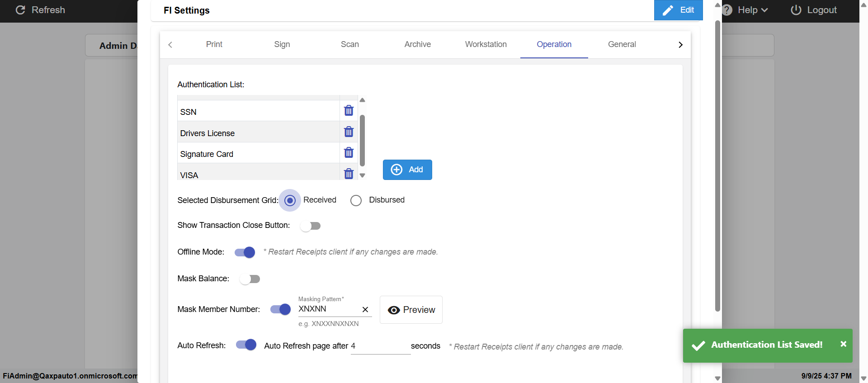868x383 pixels.
Task: Select the Disbursed radio button
Action: point(356,200)
